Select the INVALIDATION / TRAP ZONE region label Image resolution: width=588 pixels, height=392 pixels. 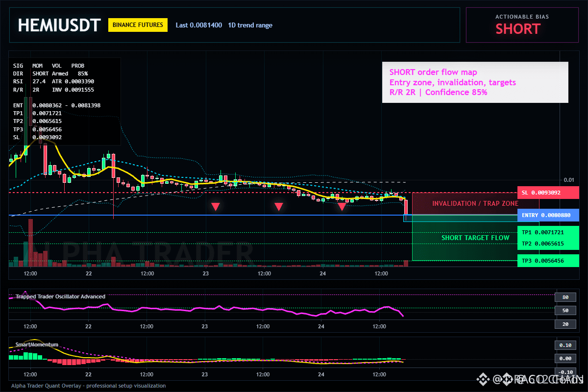click(x=475, y=203)
